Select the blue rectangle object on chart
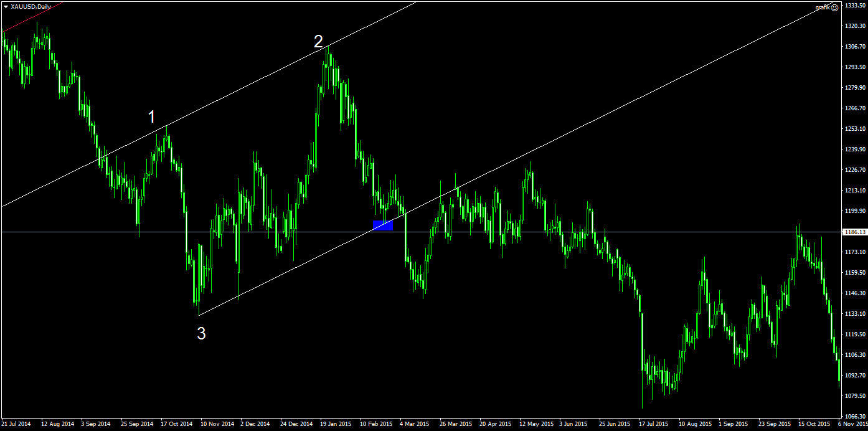This screenshot has width=868, height=431. click(383, 225)
